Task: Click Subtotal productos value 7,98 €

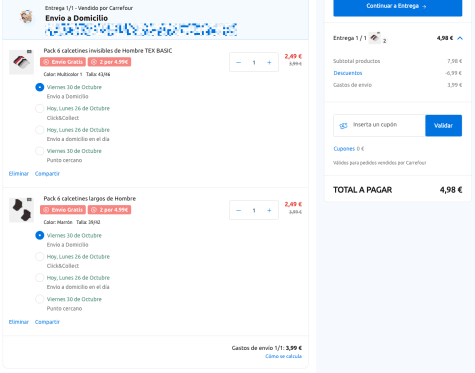Action: pyautogui.click(x=455, y=61)
